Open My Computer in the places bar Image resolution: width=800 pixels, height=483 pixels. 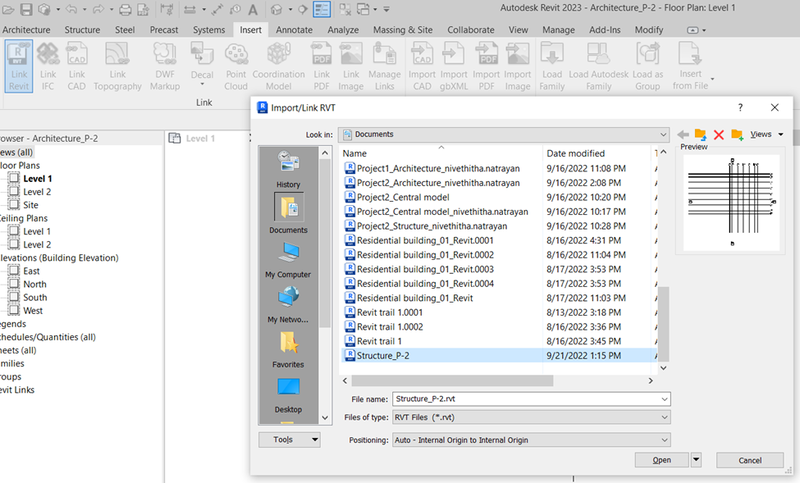(x=288, y=260)
